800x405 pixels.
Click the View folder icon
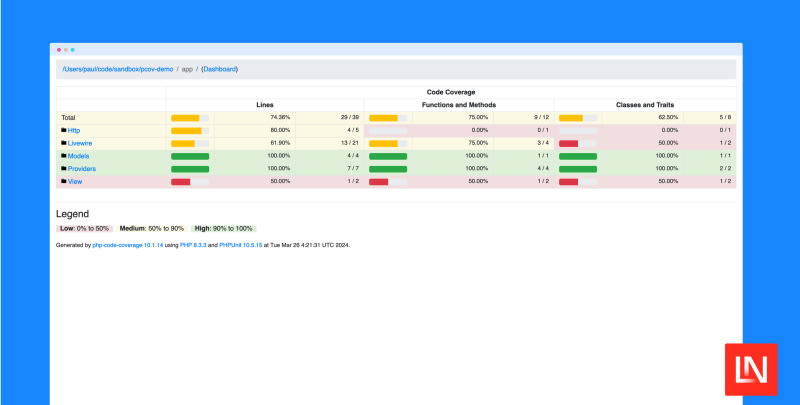(x=64, y=182)
